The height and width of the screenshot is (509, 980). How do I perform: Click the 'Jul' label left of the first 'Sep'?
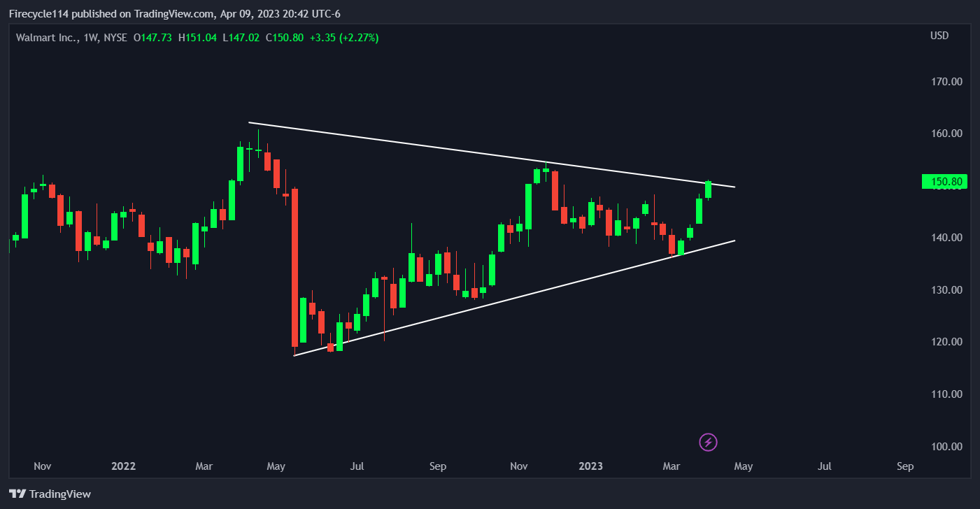click(357, 466)
